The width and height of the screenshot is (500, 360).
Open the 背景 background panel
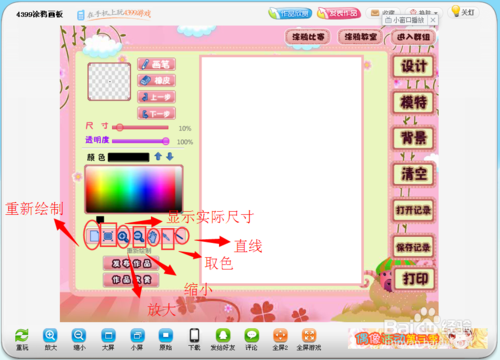[414, 138]
